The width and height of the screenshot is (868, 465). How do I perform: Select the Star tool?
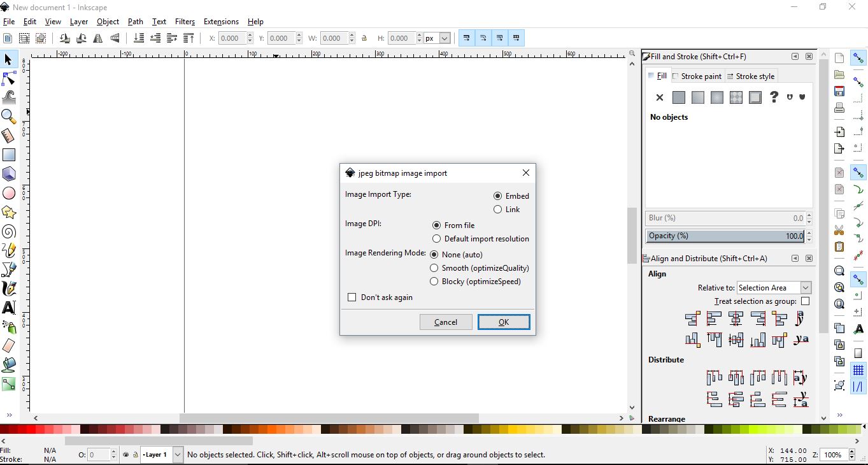pos(9,212)
